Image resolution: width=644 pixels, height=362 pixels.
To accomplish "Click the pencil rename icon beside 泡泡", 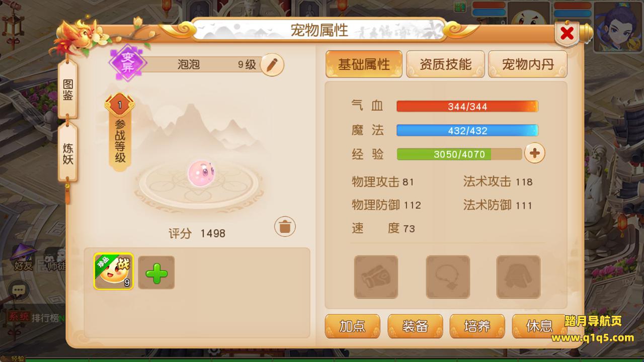I will click(x=272, y=65).
